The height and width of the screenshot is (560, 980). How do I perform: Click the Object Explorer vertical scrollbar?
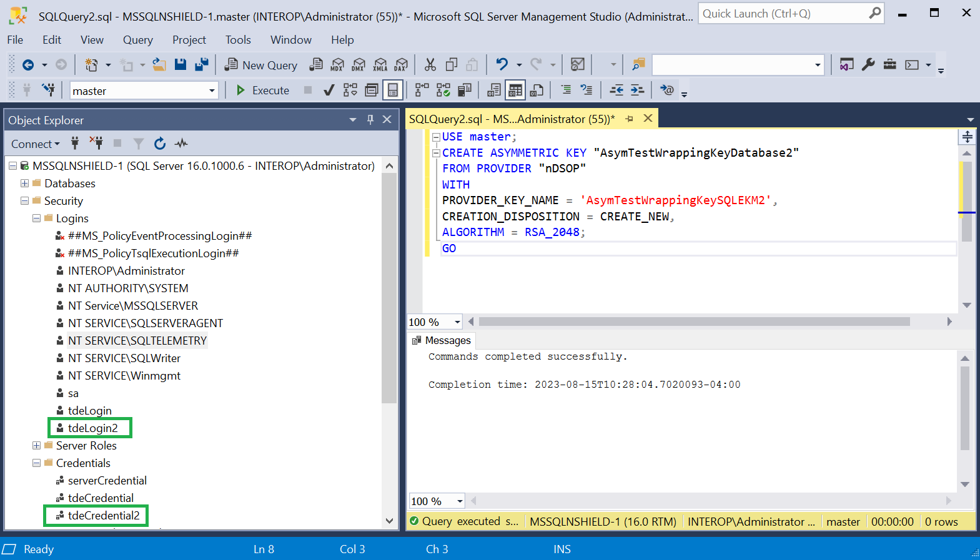389,288
